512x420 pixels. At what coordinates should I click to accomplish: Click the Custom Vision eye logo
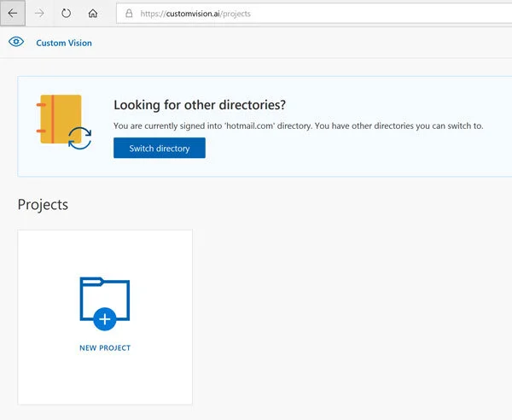pyautogui.click(x=16, y=42)
